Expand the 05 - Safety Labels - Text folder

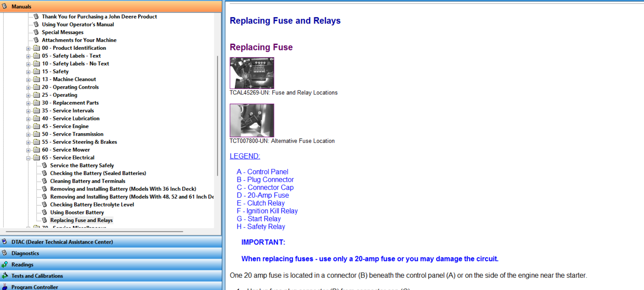[x=28, y=56]
